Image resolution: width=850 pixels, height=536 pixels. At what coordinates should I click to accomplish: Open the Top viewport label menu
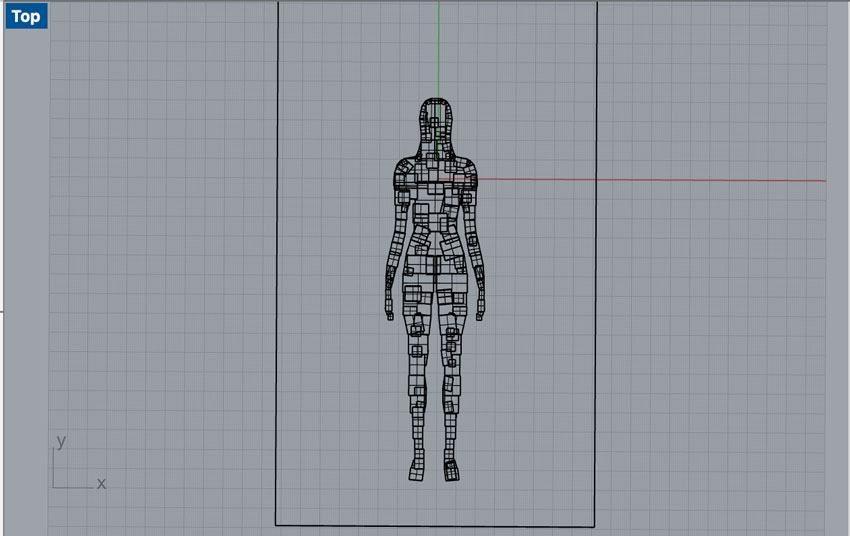pos(26,16)
